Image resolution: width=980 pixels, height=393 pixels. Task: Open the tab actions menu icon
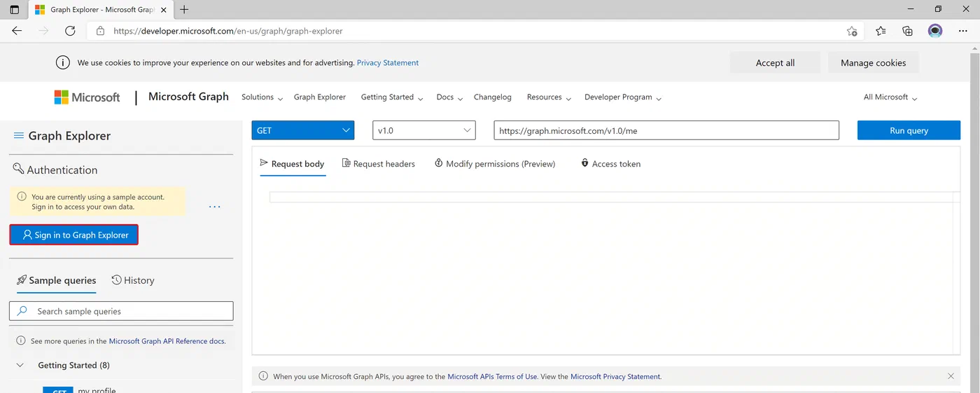click(x=14, y=10)
